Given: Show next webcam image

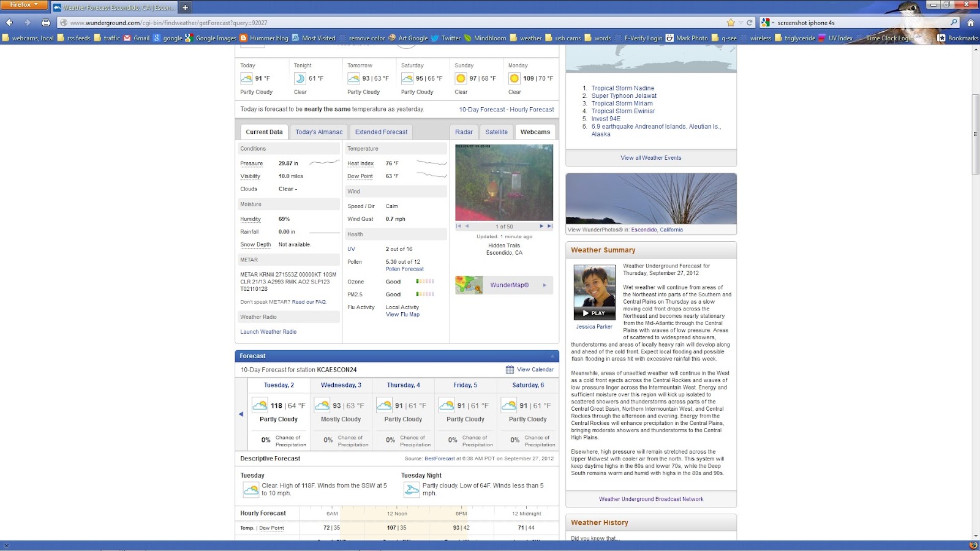Looking at the screenshot, I should coord(541,226).
